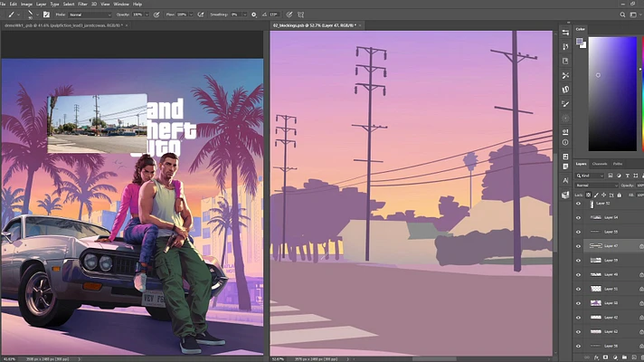
Task: Open the Image menu
Action: pos(26,5)
